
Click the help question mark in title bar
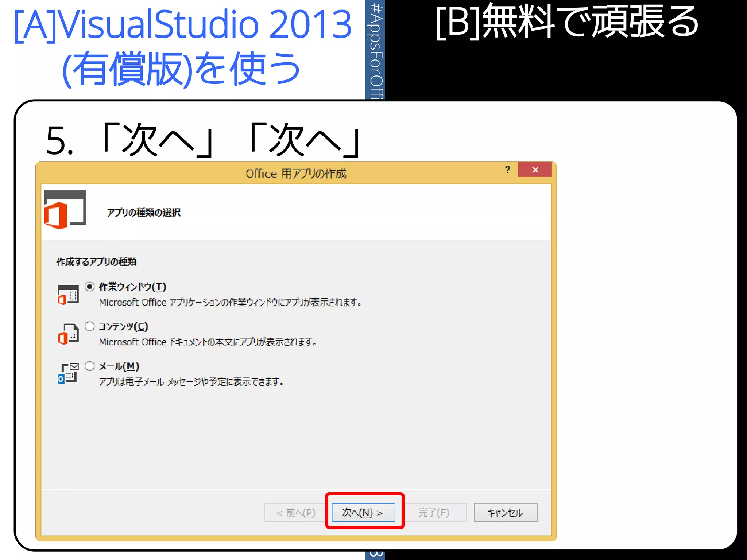(x=507, y=170)
